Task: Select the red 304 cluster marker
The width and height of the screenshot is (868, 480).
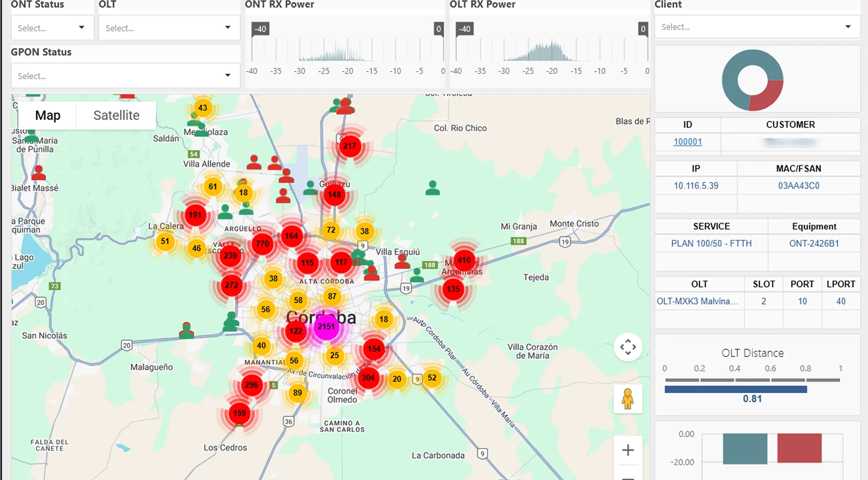Action: 368,377
